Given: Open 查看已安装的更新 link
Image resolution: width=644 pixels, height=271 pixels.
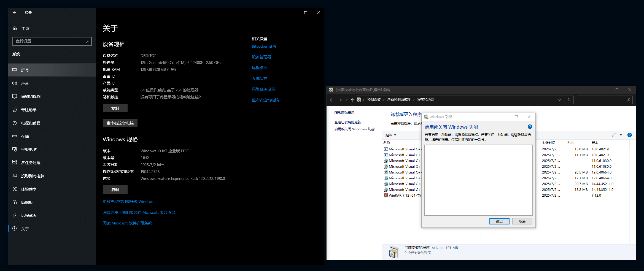Looking at the screenshot, I should [x=348, y=122].
